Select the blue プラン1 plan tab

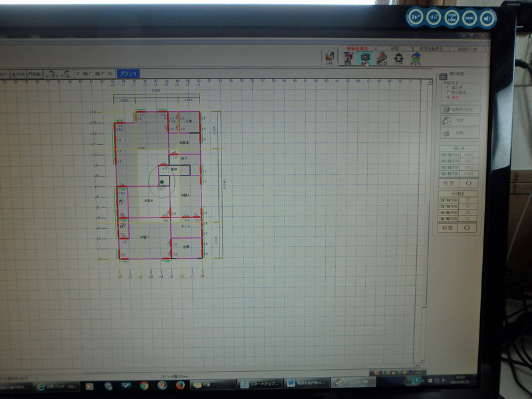pyautogui.click(x=128, y=73)
